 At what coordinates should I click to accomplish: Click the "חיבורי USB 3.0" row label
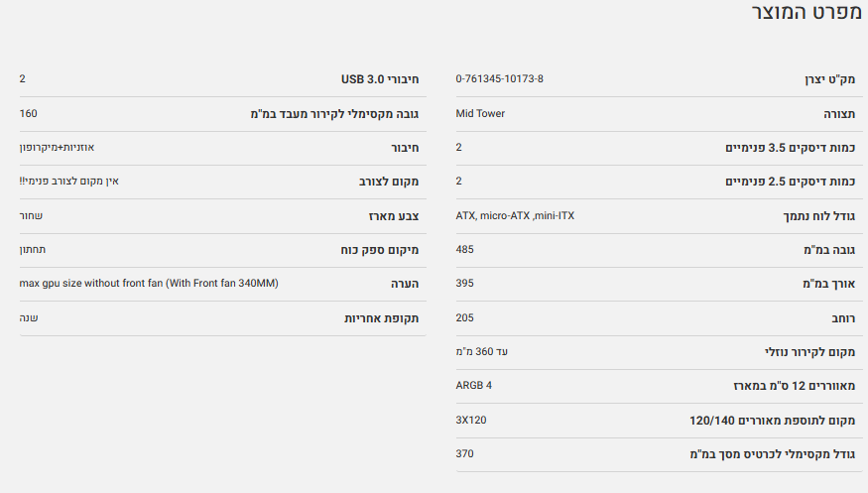(380, 79)
